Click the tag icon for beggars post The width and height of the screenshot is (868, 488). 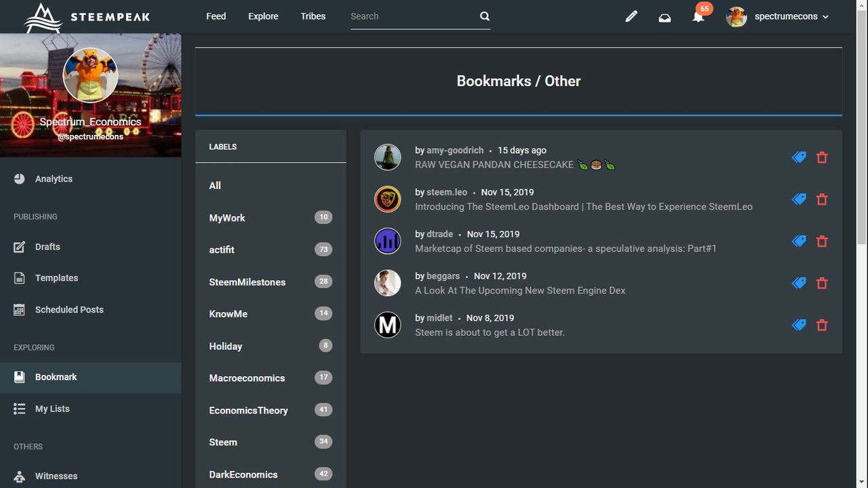pos(799,283)
